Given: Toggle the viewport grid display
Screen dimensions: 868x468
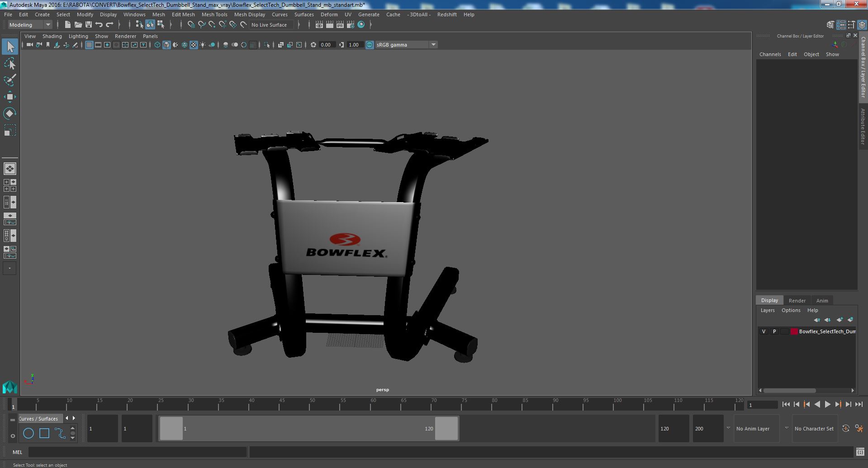Looking at the screenshot, I should (x=89, y=45).
